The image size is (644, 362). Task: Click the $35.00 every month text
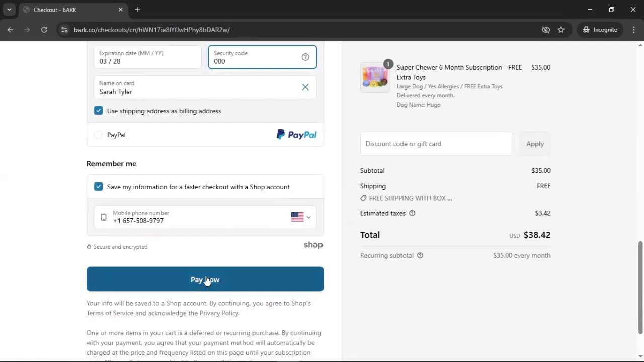click(x=522, y=255)
